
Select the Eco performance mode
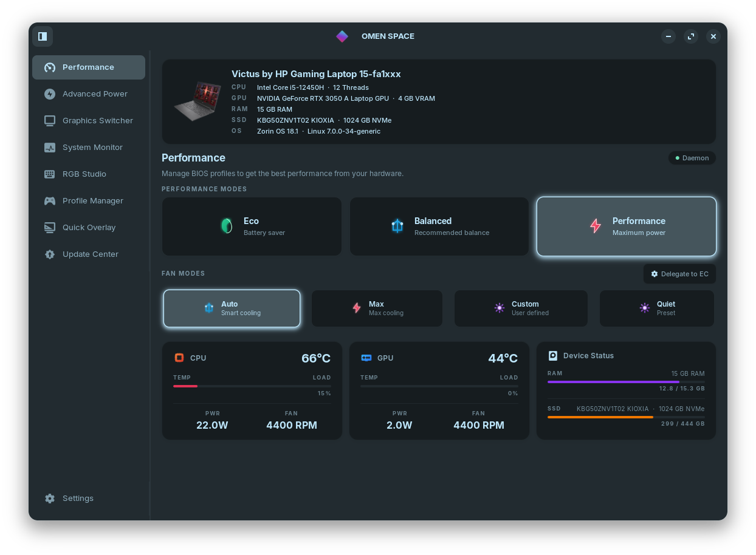click(x=252, y=226)
